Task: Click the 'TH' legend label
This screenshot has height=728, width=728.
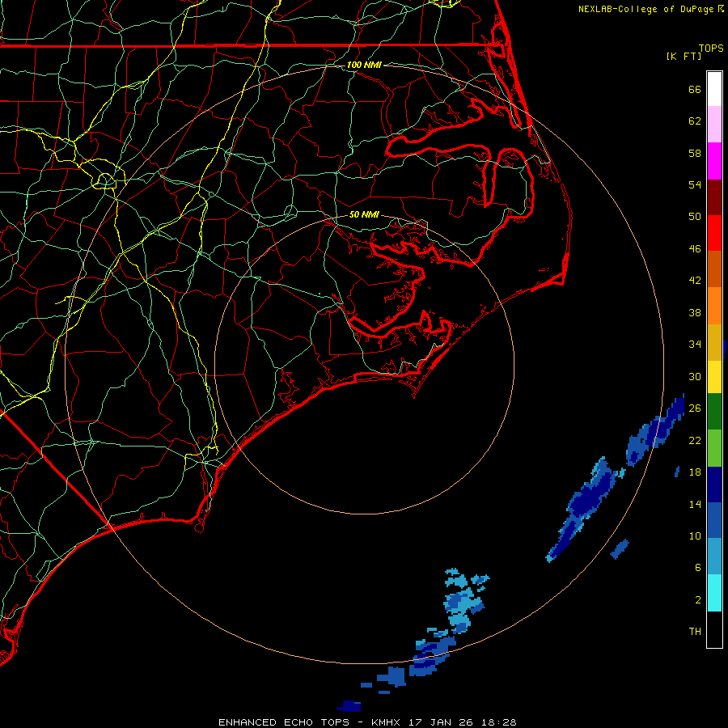Action: point(695,632)
